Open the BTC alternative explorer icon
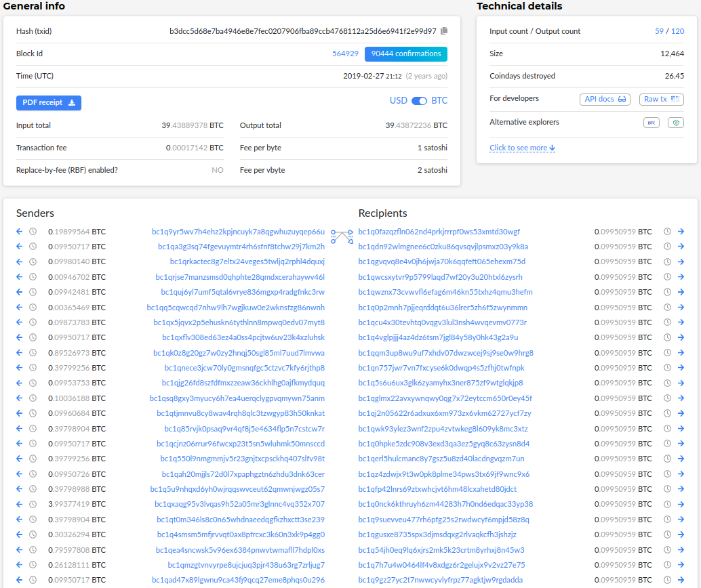Screen dimensions: 701x588 click(652, 123)
